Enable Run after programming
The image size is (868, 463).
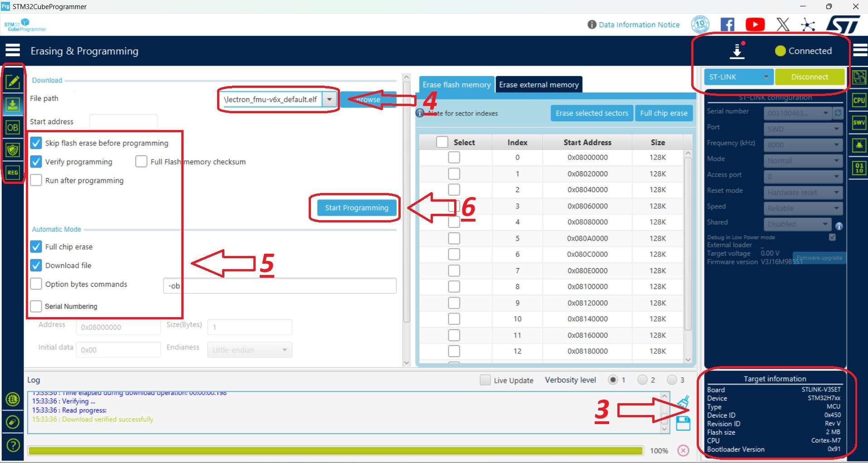36,180
